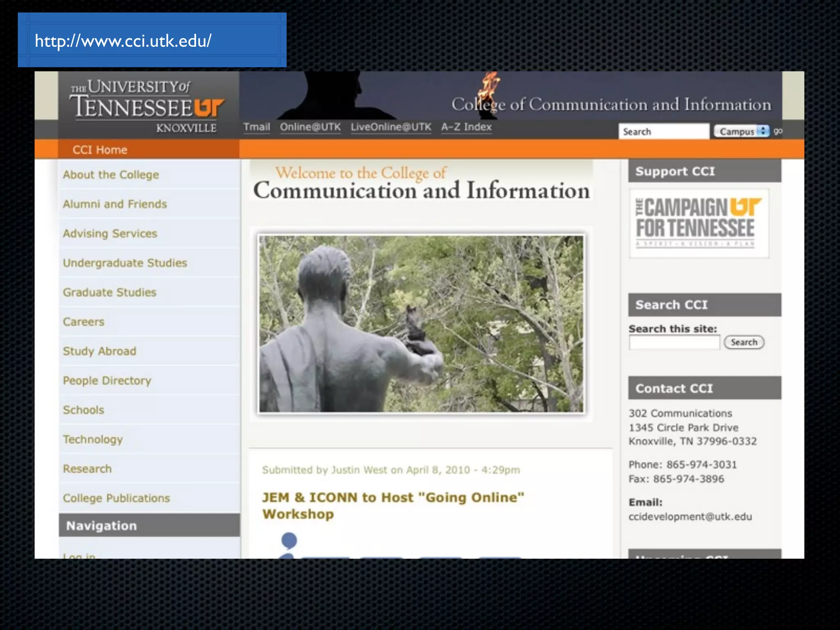Open Schools menu item
The image size is (840, 630).
coord(149,410)
